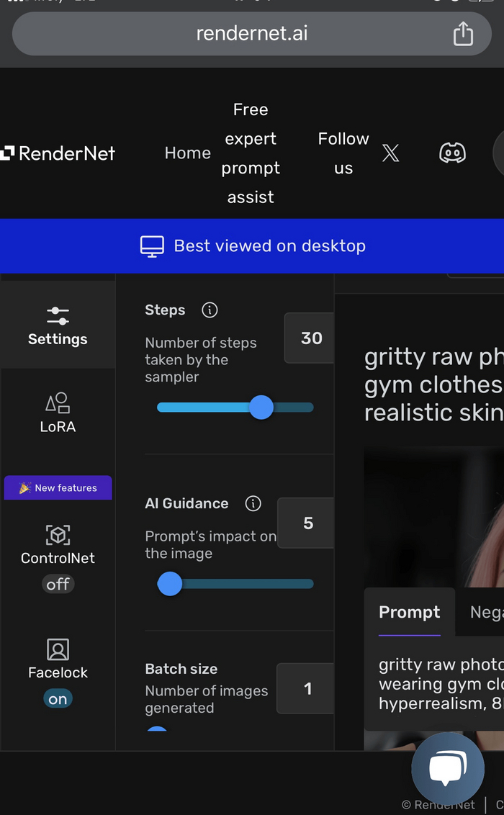This screenshot has width=504, height=815.
Task: Click the New features badge
Action: click(58, 487)
